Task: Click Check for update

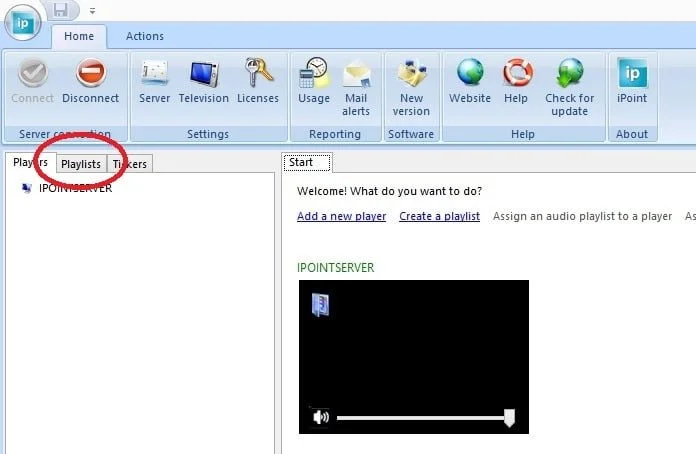Action: coord(569,87)
